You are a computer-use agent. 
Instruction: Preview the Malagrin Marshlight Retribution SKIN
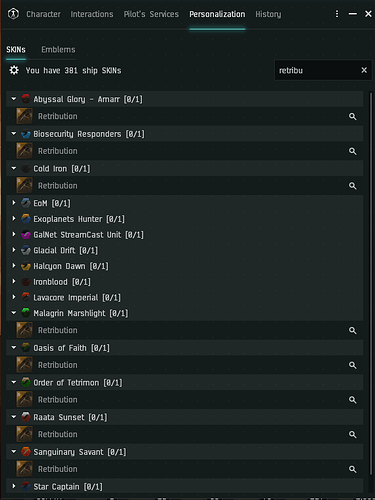pos(352,330)
